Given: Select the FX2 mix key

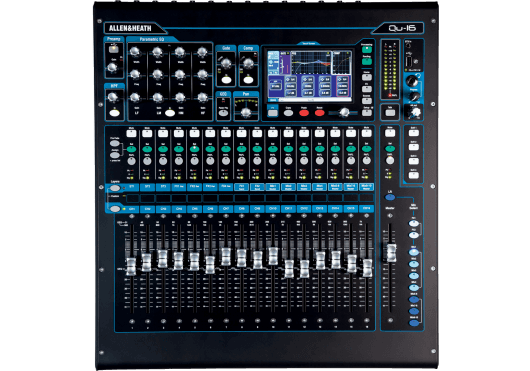Looking at the screenshot, I should click(x=414, y=234).
